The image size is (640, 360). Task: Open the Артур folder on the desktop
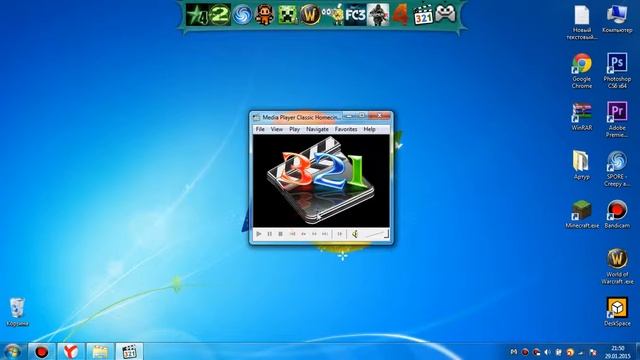(x=581, y=165)
